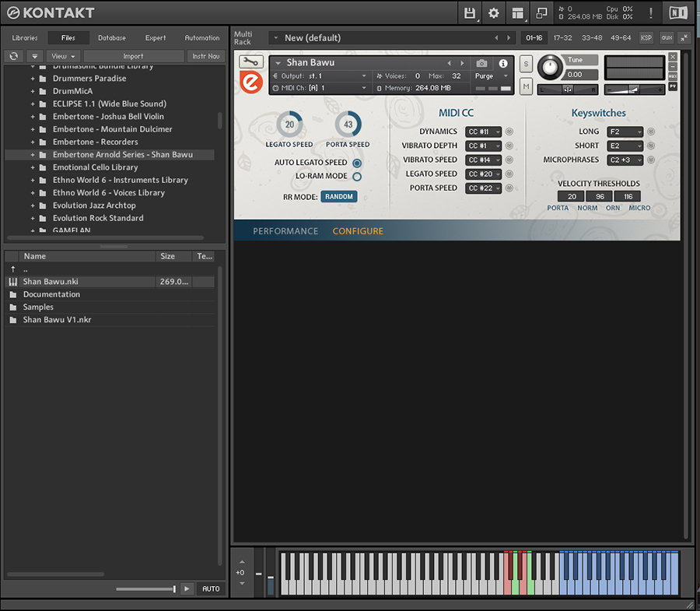Screen dimensions: 700x611
Task: Click the refresh icon in Files browser
Action: point(14,56)
